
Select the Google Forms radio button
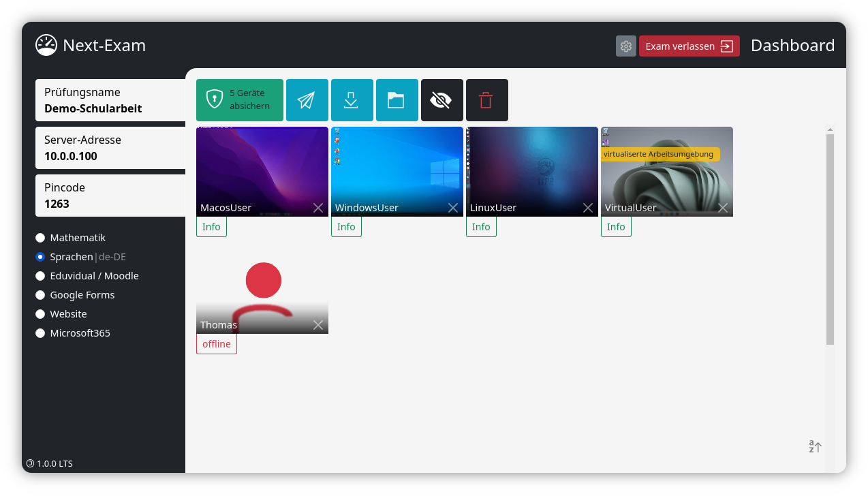coord(40,295)
